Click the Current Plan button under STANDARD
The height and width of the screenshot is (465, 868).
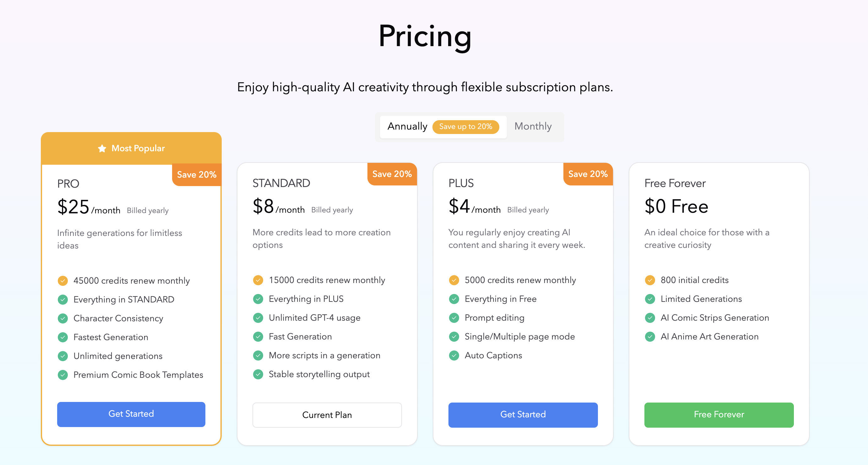tap(327, 415)
